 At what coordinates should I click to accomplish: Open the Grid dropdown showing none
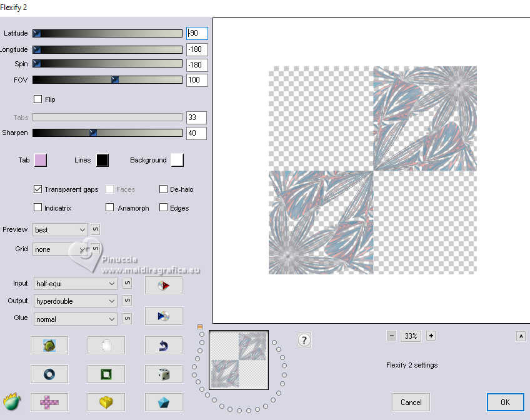[60, 249]
